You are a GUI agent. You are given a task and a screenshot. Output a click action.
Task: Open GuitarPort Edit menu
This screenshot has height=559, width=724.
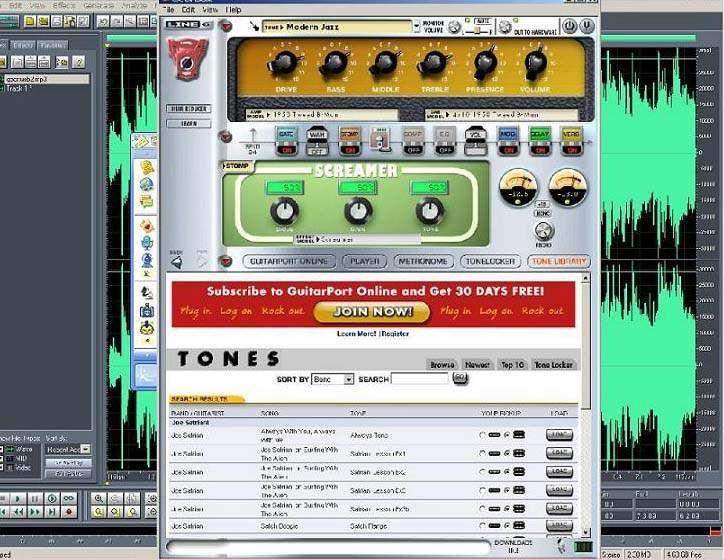188,10
